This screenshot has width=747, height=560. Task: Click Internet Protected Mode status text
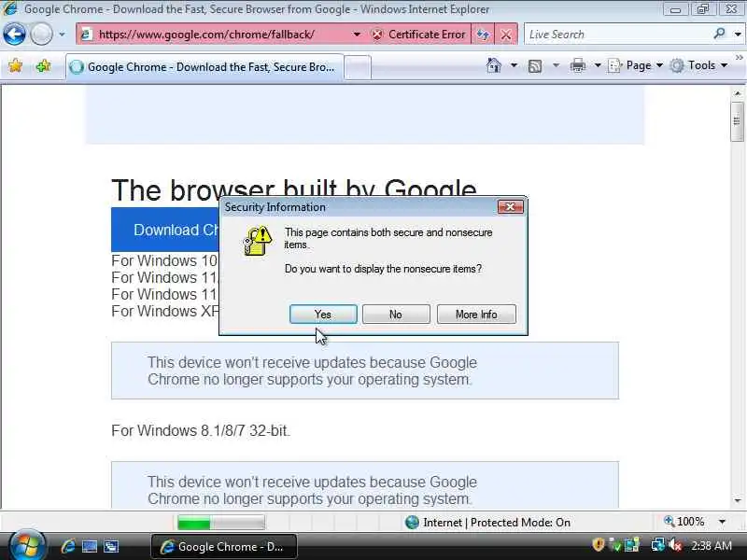(497, 523)
